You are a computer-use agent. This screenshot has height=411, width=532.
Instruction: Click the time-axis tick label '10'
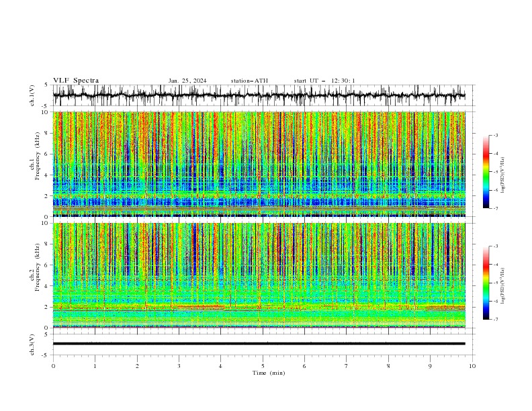click(472, 366)
